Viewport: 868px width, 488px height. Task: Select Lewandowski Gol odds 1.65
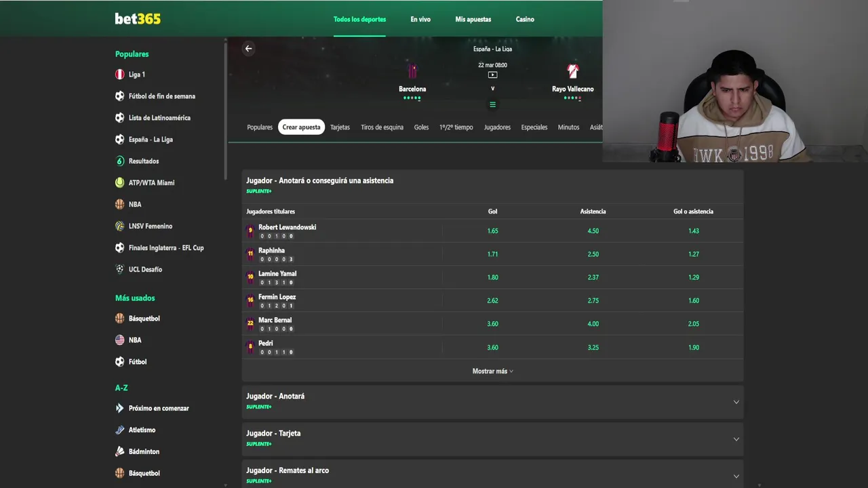point(492,231)
